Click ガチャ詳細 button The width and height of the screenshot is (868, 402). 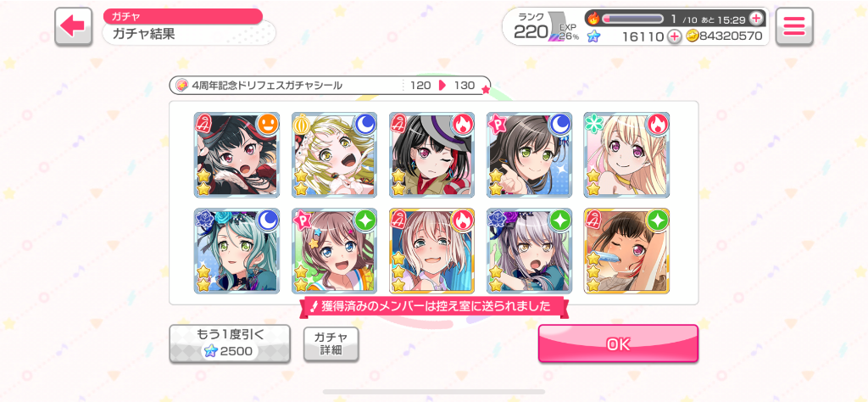click(x=331, y=343)
